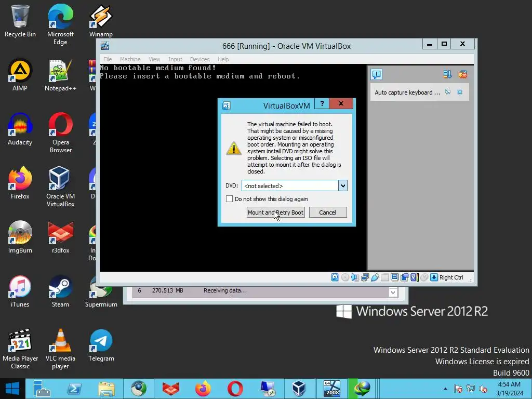This screenshot has height=399, width=532.
Task: Select Oracle VM VirtualBox desktop shortcut
Action: pyautogui.click(x=60, y=187)
